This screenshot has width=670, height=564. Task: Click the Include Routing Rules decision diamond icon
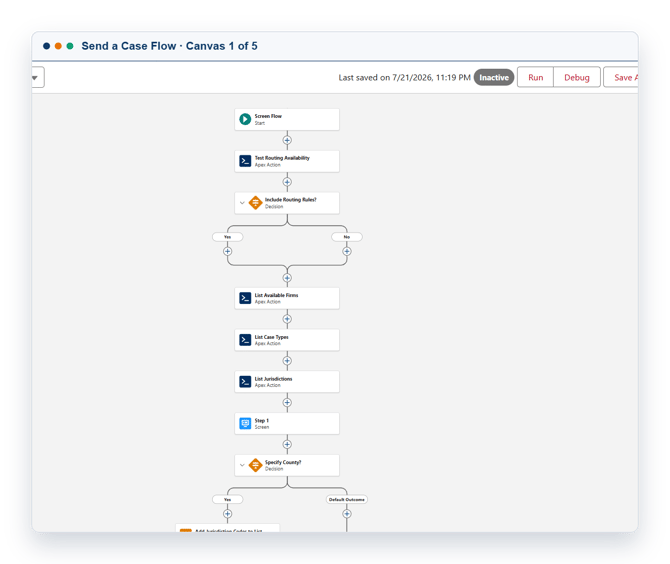tap(256, 203)
